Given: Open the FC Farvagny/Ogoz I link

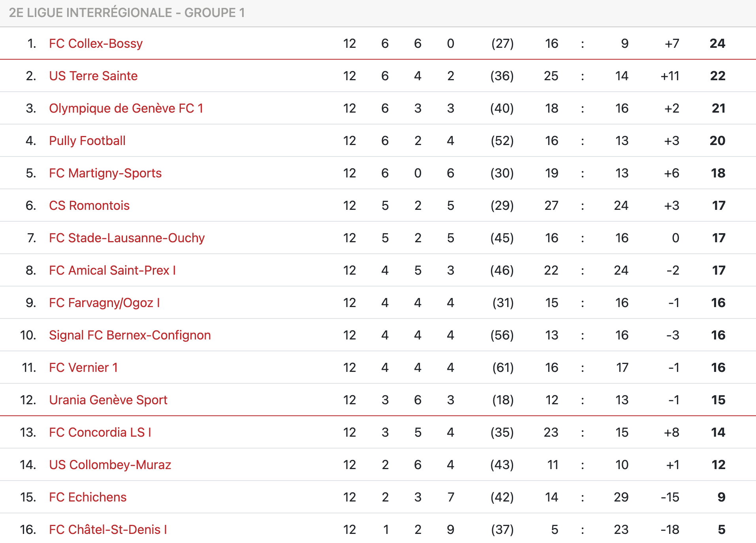Looking at the screenshot, I should click(104, 303).
